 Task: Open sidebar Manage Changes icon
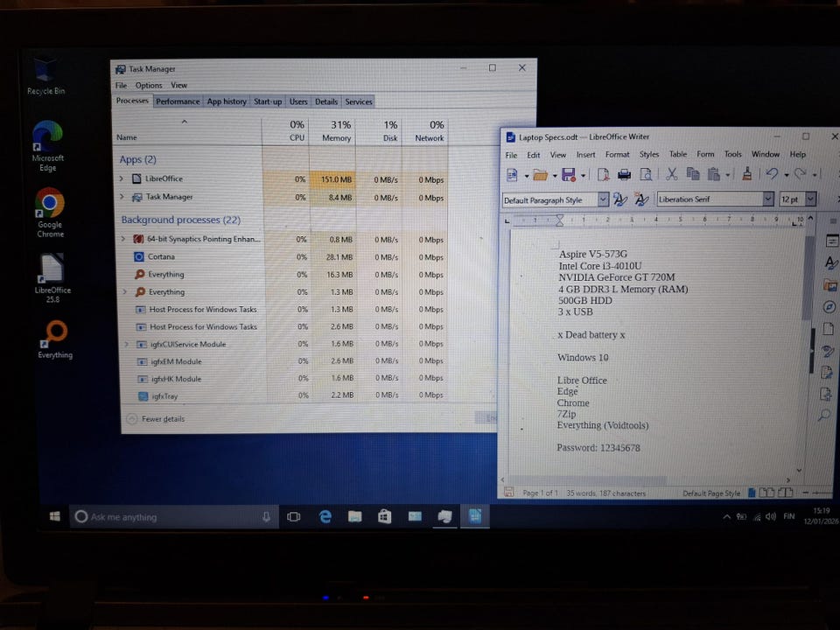827,373
